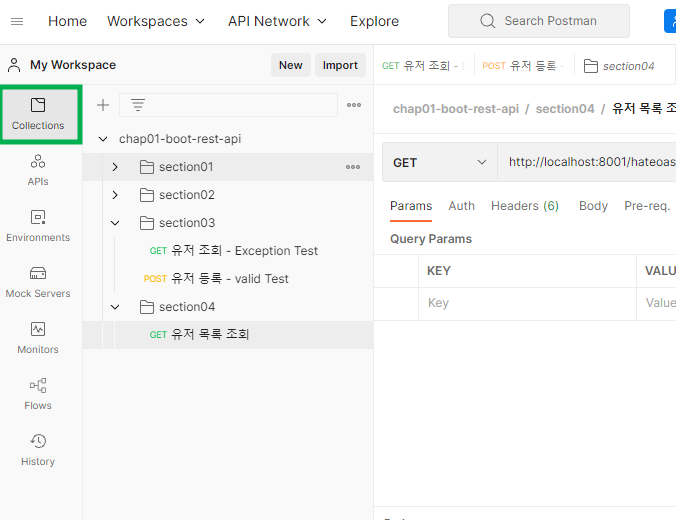Go to Home in top navigation

click(x=67, y=21)
